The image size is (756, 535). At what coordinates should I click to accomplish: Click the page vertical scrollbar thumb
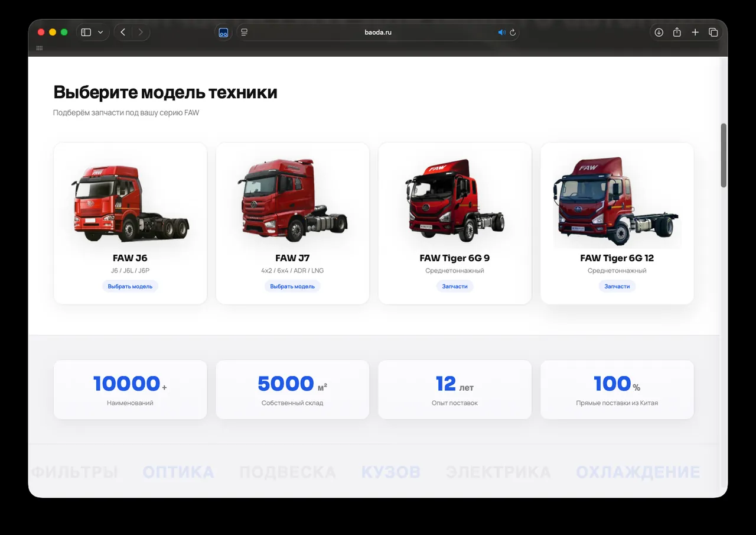(724, 155)
